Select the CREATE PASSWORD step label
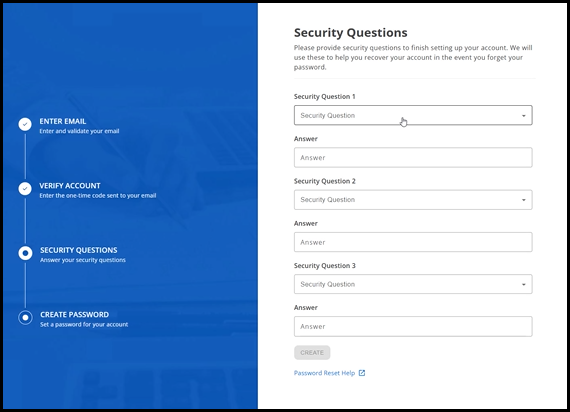Screen dimensions: 570x412 pos(75,315)
